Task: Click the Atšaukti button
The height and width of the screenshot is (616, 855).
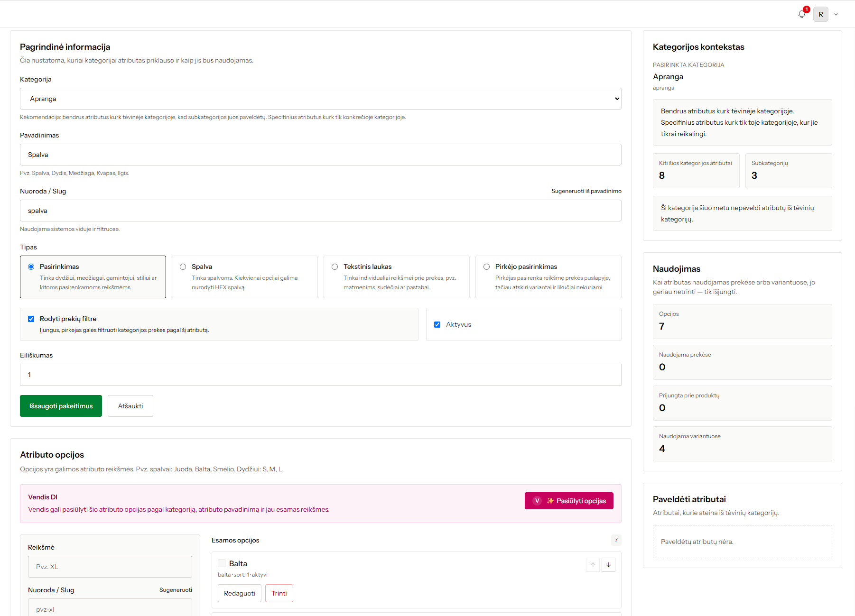Action: click(130, 406)
